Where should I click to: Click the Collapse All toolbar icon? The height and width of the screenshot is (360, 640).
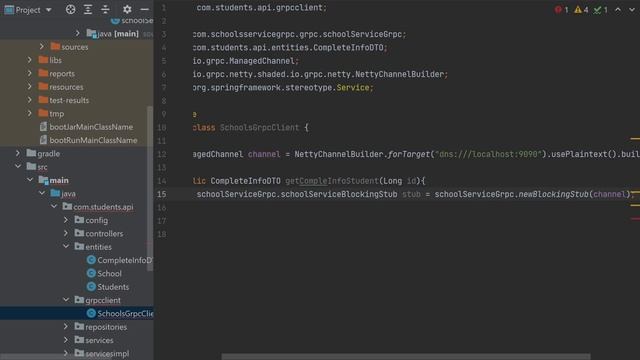(105, 9)
